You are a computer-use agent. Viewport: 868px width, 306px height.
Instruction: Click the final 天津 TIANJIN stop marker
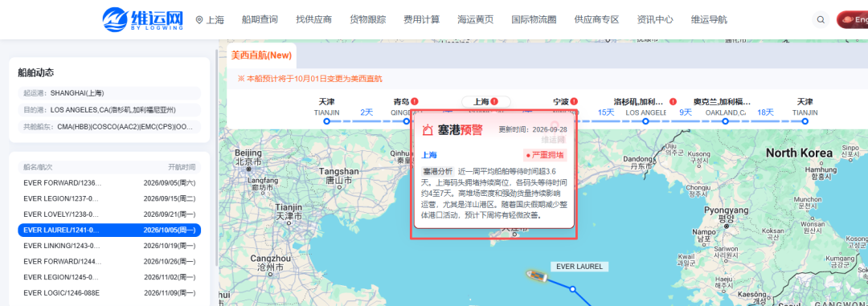click(805, 121)
